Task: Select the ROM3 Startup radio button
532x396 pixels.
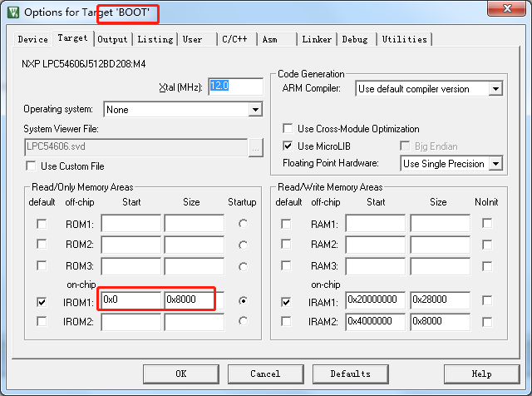Action: [243, 266]
